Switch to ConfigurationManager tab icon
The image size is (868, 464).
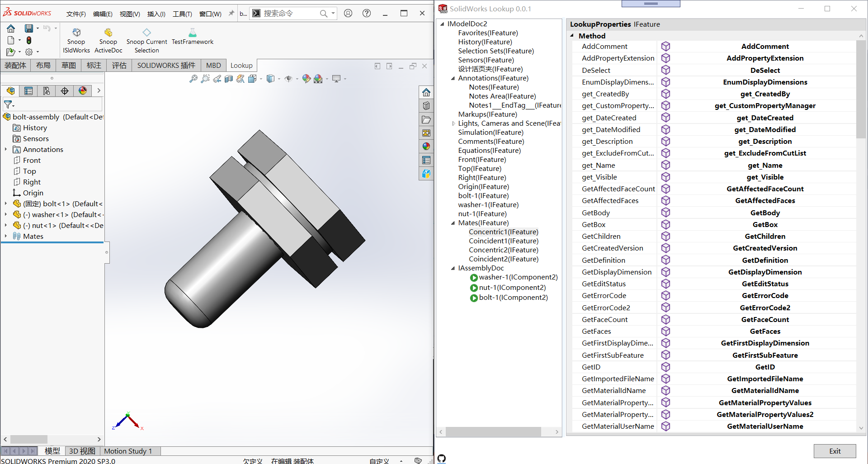tap(47, 91)
